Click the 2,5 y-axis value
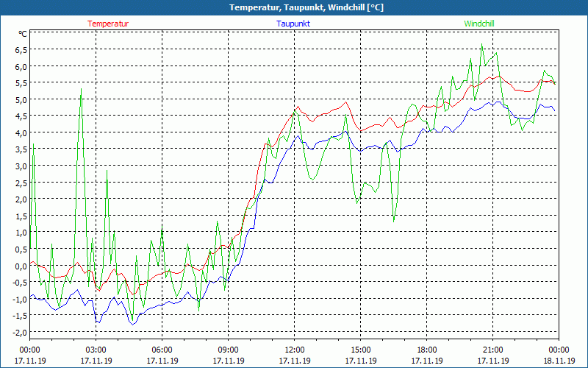Screen dimensions: 588x368 [21, 183]
